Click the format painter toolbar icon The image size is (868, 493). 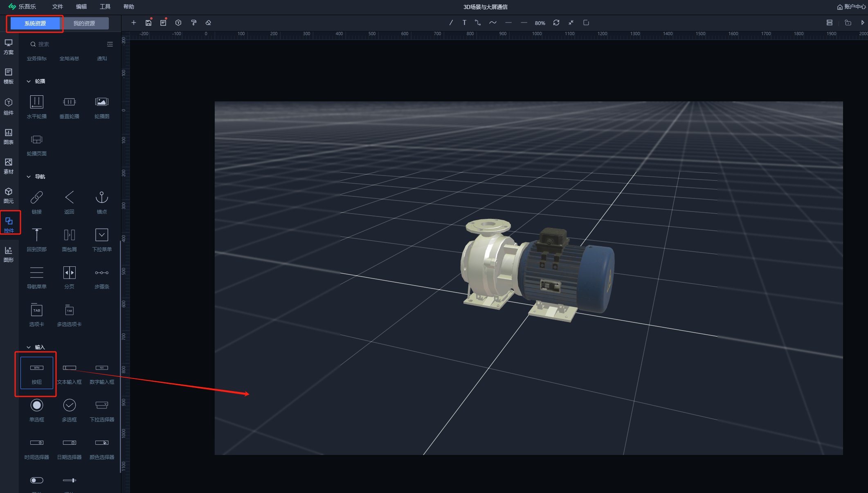(x=193, y=23)
